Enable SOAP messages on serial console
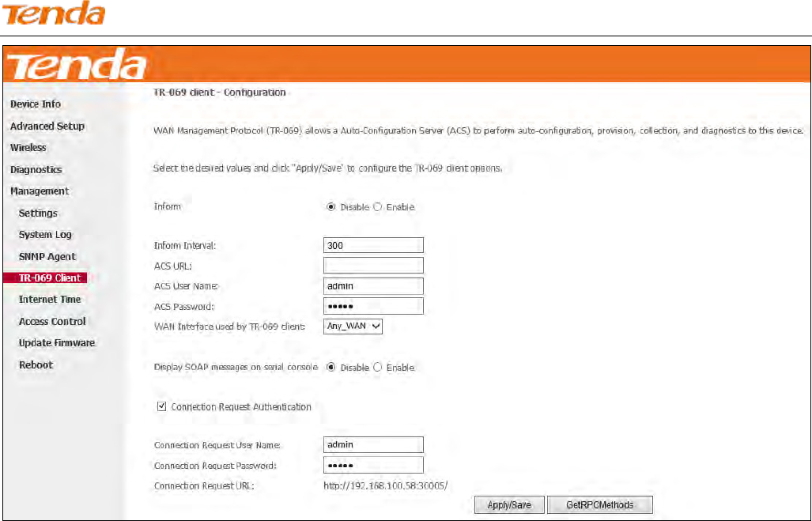The image size is (812, 521). click(x=377, y=367)
